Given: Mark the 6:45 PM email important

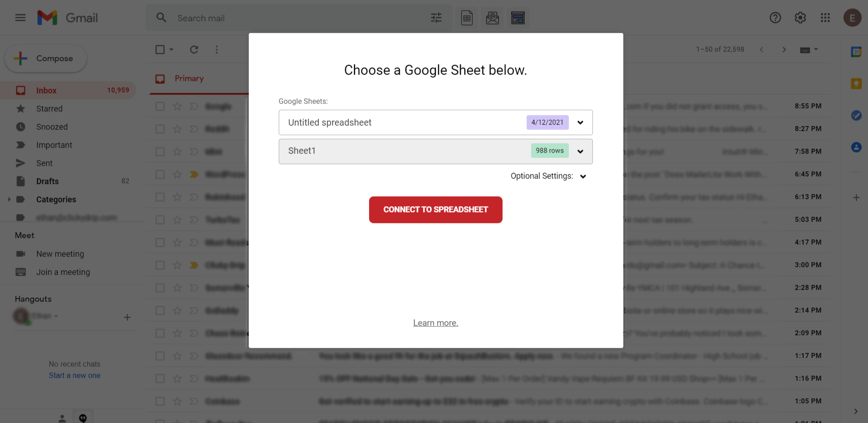Looking at the screenshot, I should (194, 174).
